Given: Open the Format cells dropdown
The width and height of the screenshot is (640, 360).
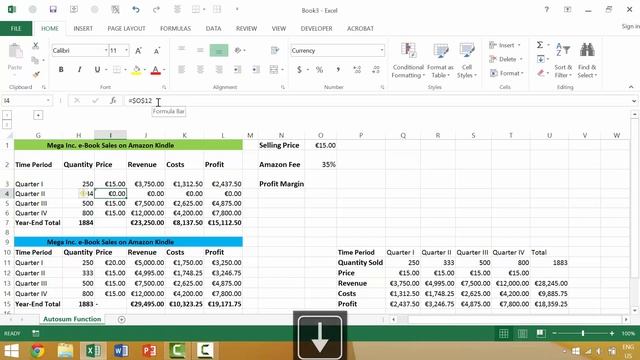Looking at the screenshot, I should (521, 73).
